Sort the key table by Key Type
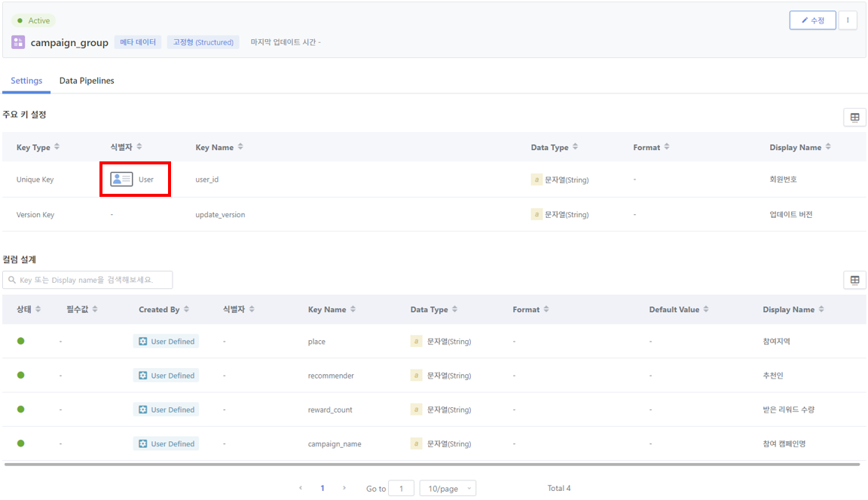The height and width of the screenshot is (500, 868). [x=57, y=147]
